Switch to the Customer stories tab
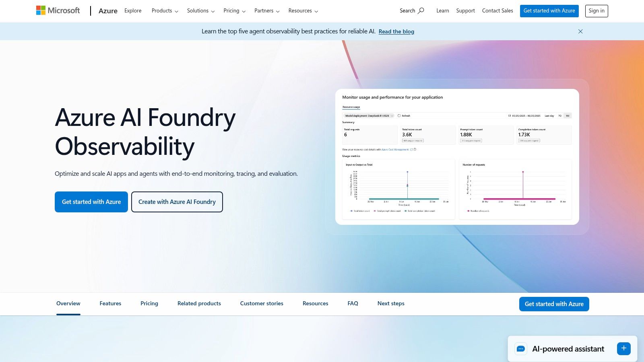 pyautogui.click(x=262, y=304)
